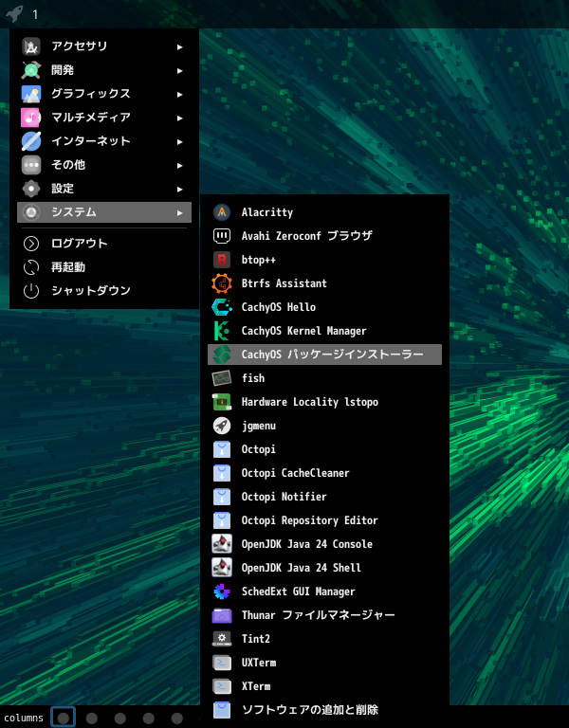Click the CachyOS Kernel Manager text
The height and width of the screenshot is (728, 569).
click(303, 331)
